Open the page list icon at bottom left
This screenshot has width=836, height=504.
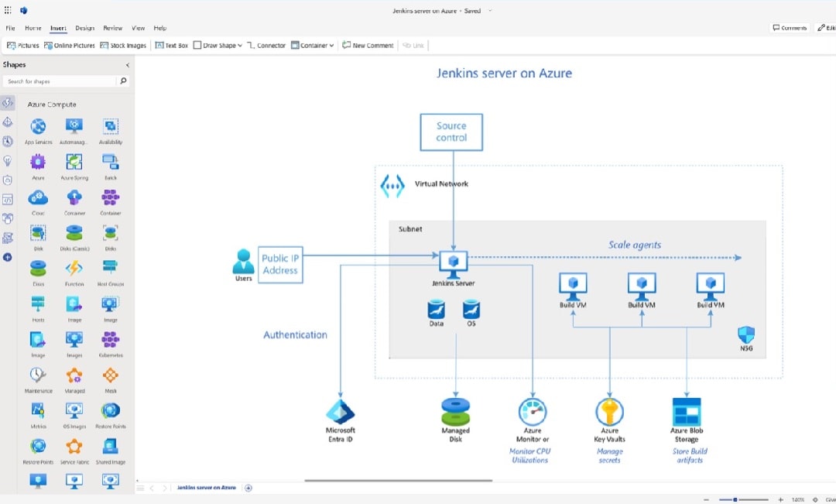tap(141, 488)
